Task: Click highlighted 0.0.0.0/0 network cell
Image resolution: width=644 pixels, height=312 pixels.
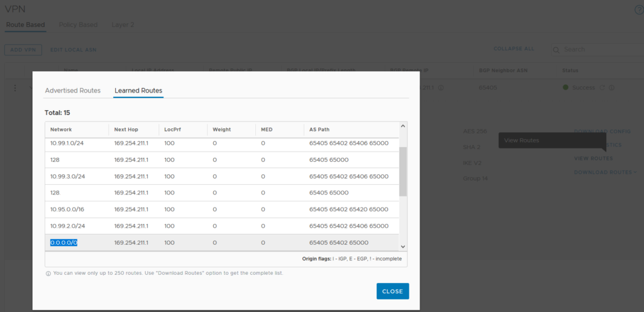Action: 64,243
